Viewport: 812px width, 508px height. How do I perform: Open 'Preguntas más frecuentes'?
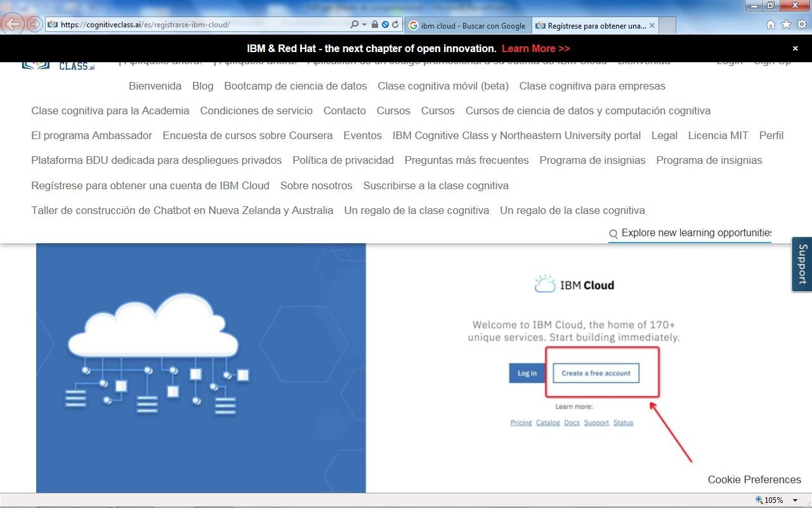pyautogui.click(x=466, y=160)
